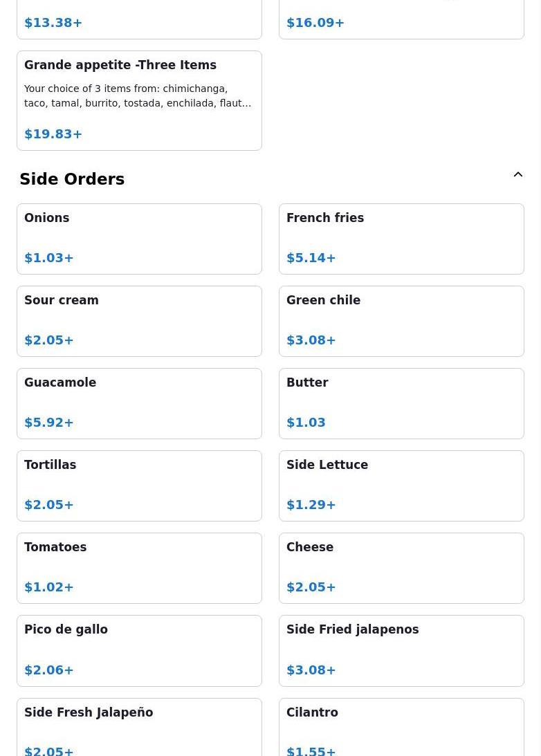Select the Cheese side order

[x=401, y=568]
